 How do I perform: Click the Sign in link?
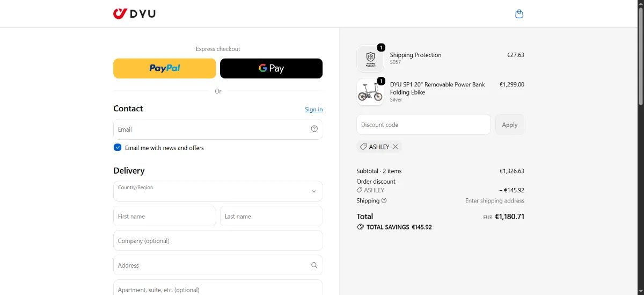click(314, 109)
